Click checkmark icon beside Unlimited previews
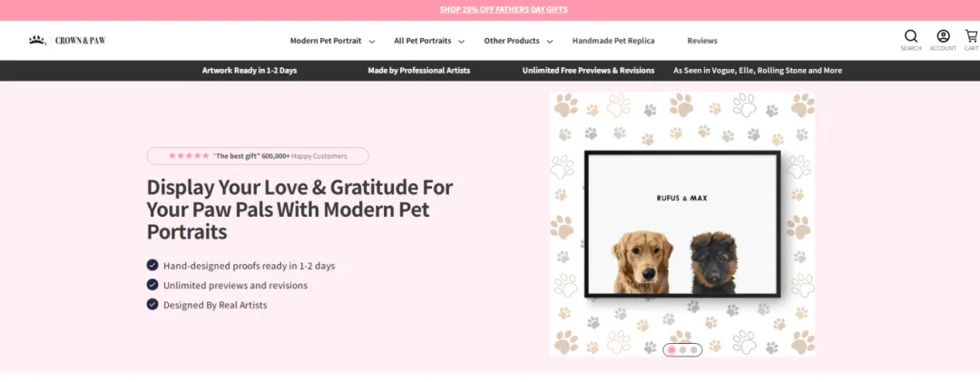The image size is (980, 382). click(152, 285)
